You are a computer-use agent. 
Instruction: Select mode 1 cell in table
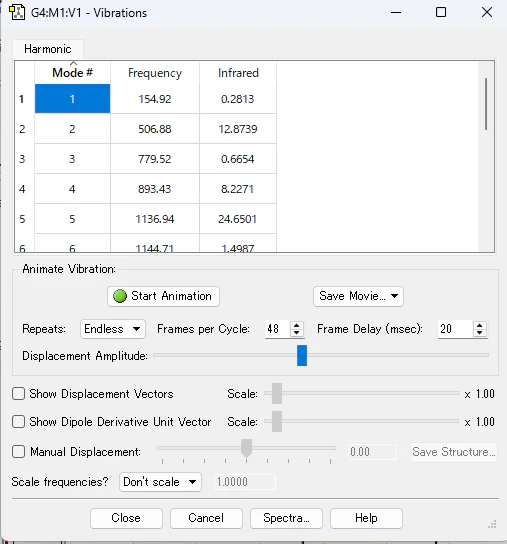pyautogui.click(x=73, y=99)
